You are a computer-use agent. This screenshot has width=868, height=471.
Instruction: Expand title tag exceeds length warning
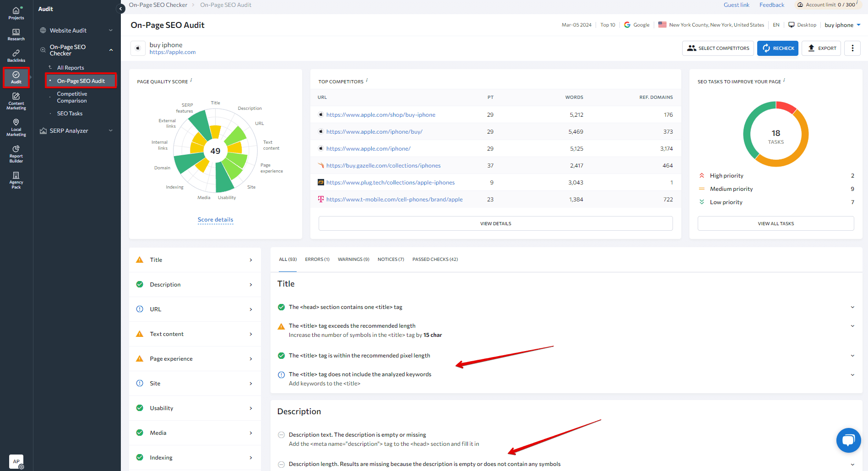pyautogui.click(x=852, y=326)
